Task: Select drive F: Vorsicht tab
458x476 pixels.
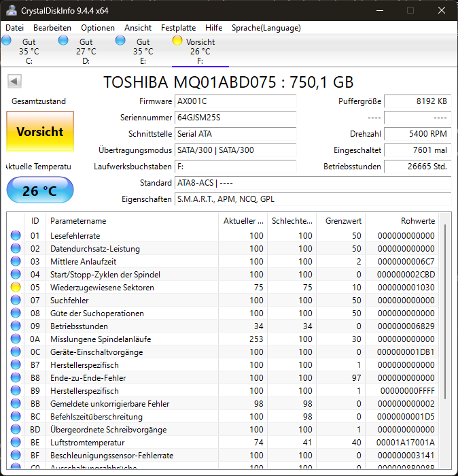Action: pyautogui.click(x=200, y=51)
